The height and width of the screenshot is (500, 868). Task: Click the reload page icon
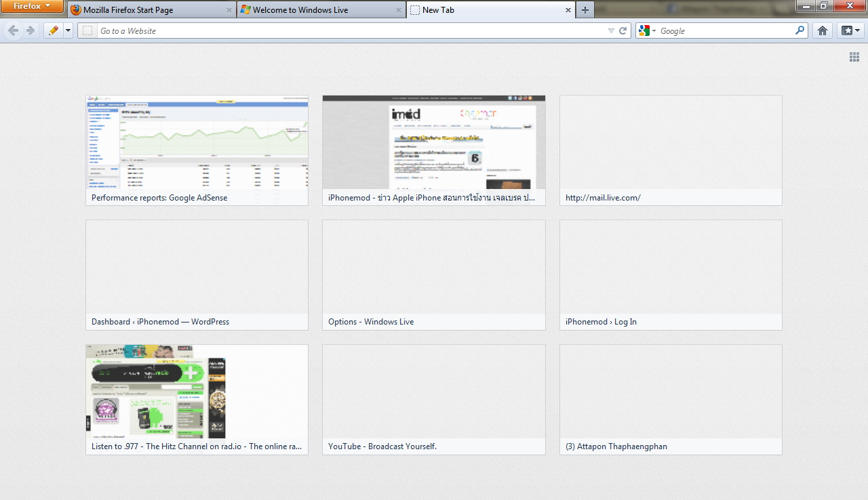coord(623,30)
